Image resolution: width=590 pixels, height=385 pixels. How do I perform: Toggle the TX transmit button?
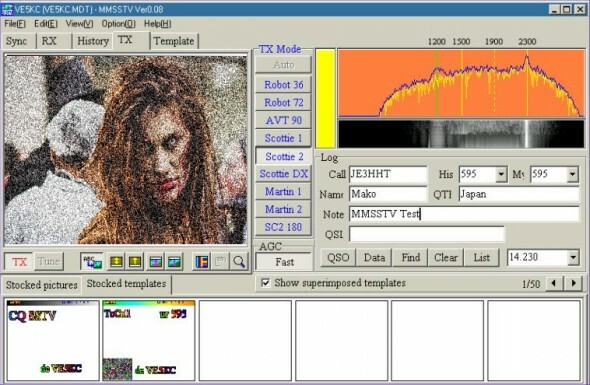point(19,261)
